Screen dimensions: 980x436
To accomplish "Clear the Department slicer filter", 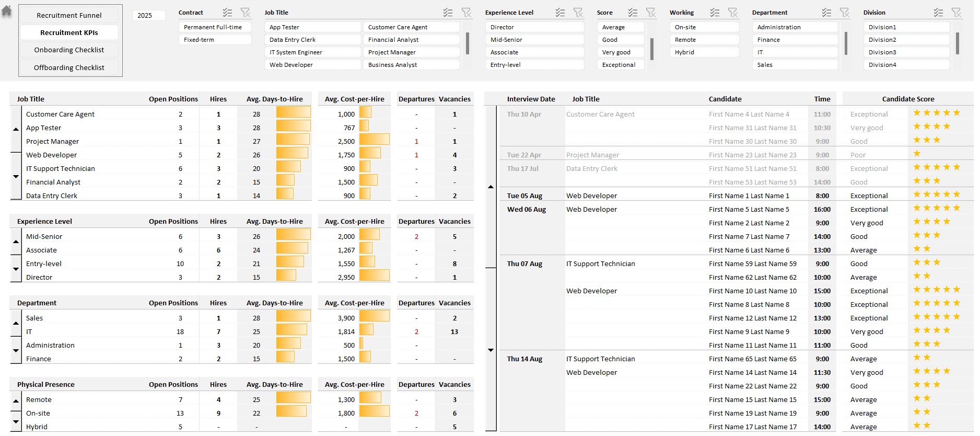I will [x=844, y=13].
